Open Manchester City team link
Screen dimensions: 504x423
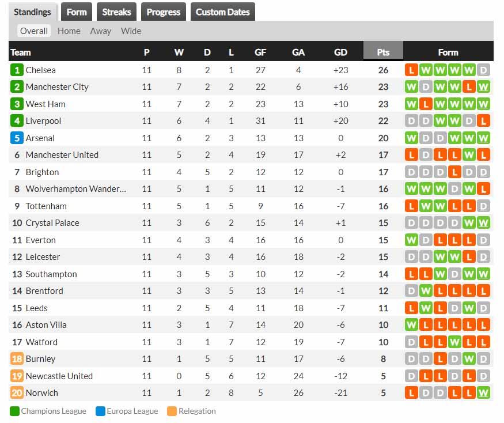tap(57, 87)
